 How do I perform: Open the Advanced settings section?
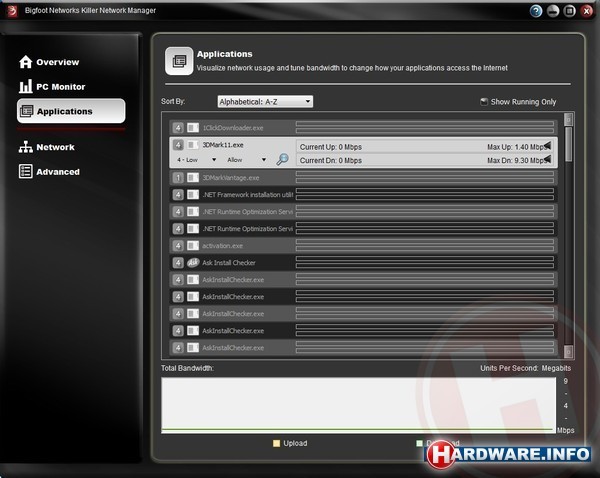(49, 171)
